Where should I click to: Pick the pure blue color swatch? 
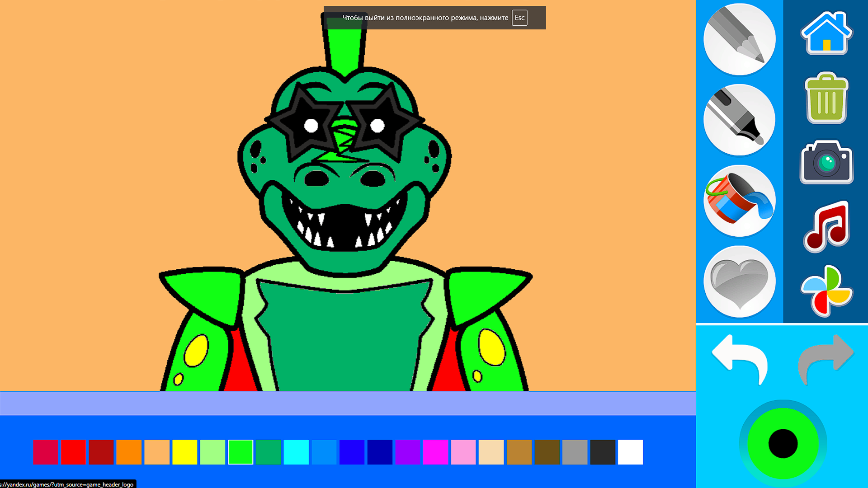pyautogui.click(x=352, y=452)
